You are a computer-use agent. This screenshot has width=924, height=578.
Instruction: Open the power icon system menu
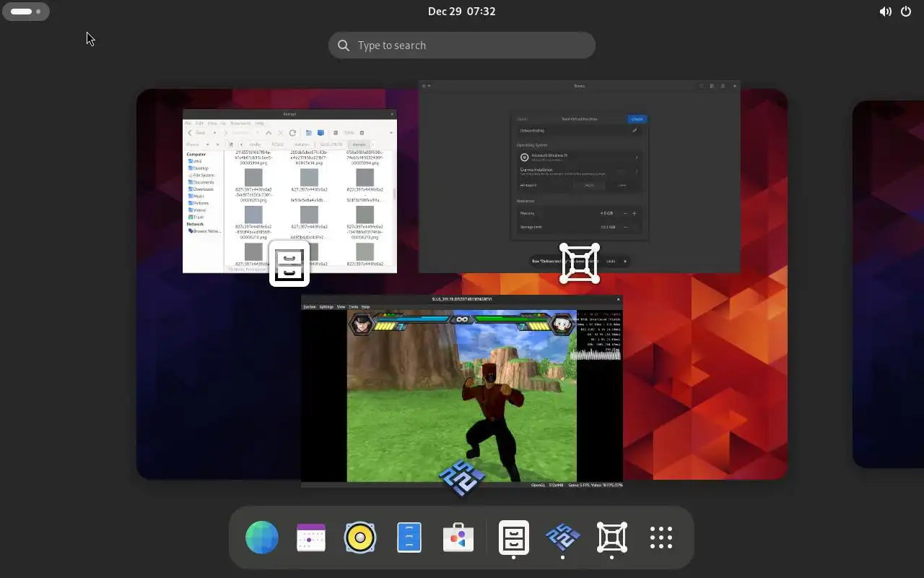click(906, 12)
